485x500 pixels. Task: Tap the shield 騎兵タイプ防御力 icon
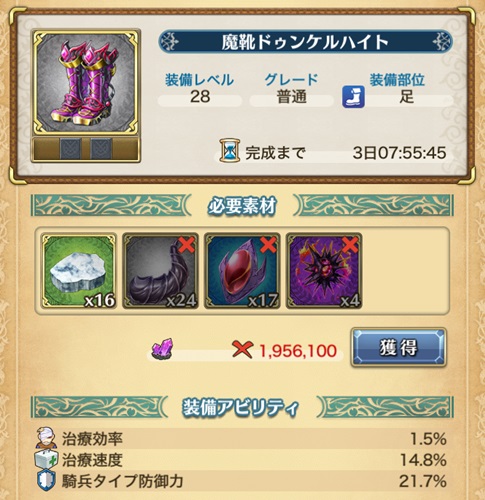(46, 481)
